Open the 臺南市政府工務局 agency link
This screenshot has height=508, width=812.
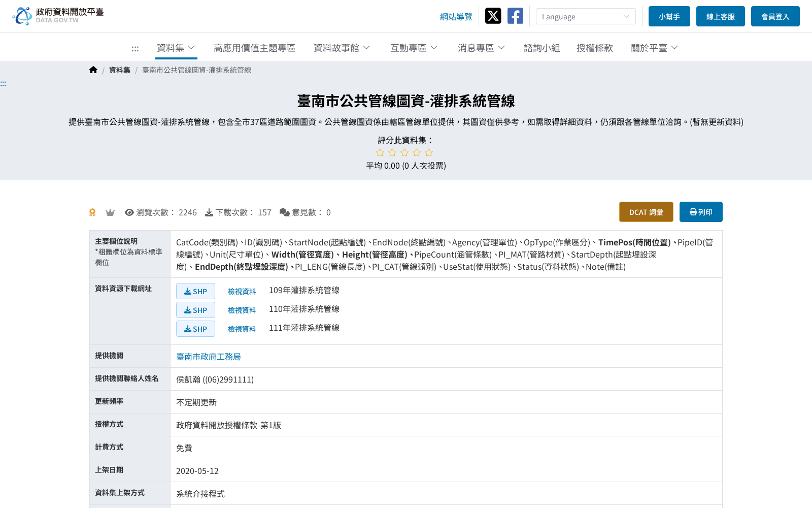click(x=209, y=357)
